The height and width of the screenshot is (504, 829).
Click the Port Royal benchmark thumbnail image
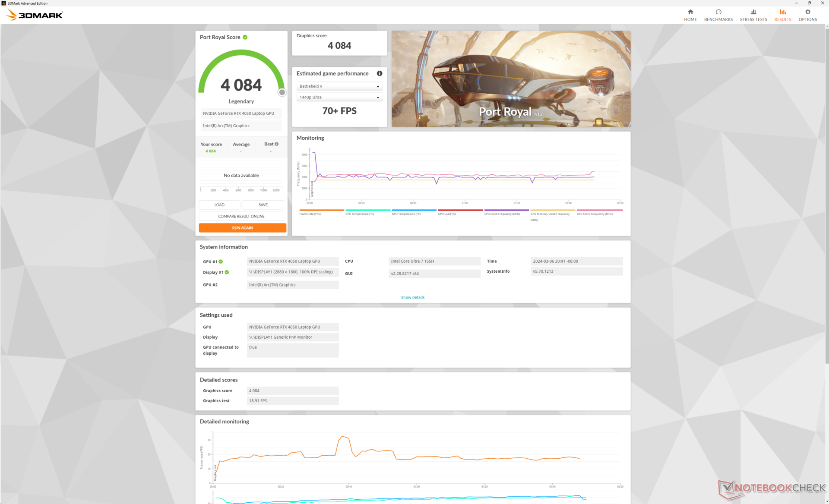pyautogui.click(x=510, y=79)
